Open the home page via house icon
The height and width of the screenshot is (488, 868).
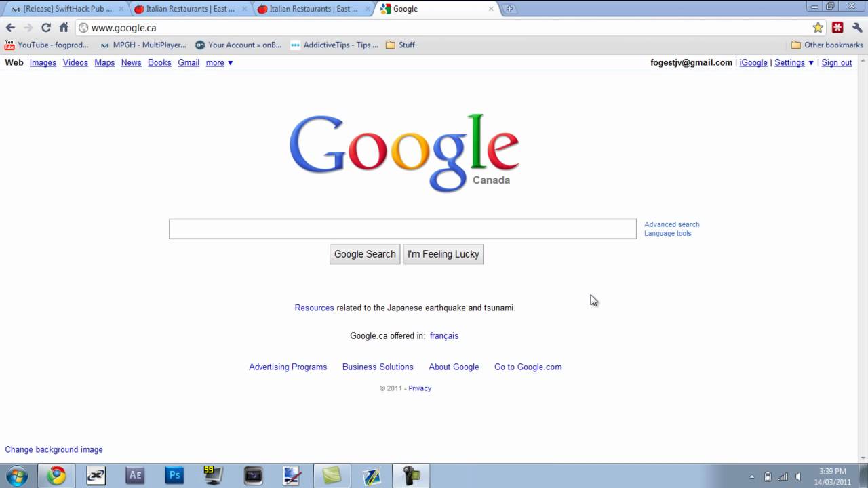64,28
